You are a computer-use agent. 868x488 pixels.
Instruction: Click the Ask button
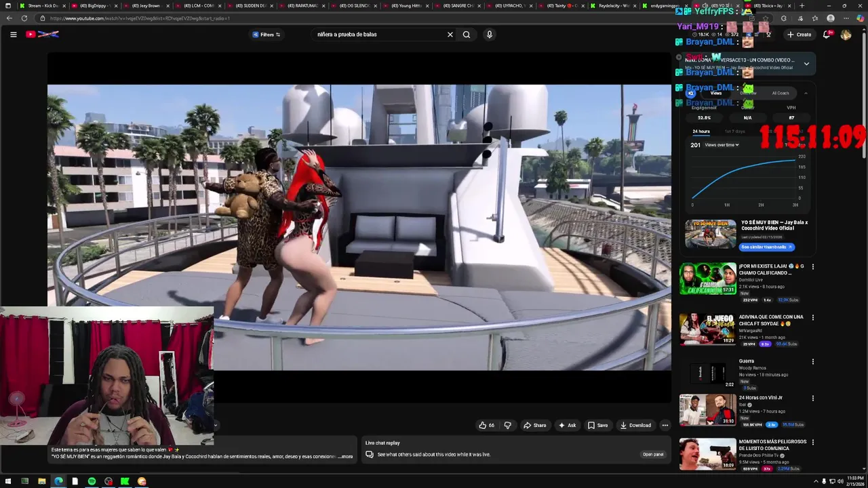tap(567, 425)
